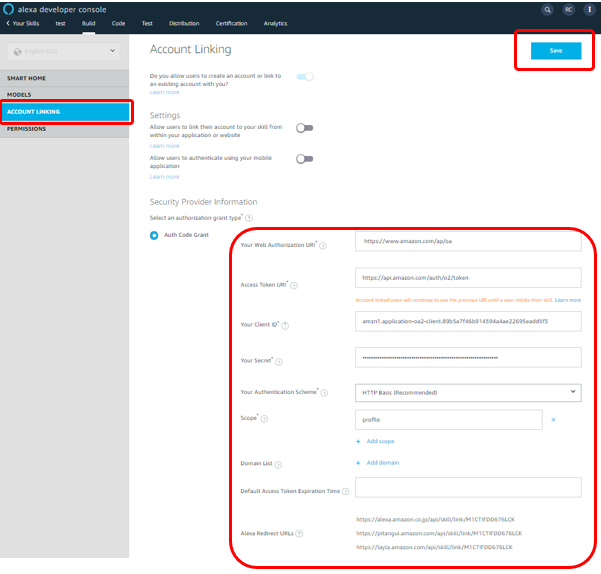Click the Default Access Token Expiration Time field
601x574 pixels.
pyautogui.click(x=468, y=487)
